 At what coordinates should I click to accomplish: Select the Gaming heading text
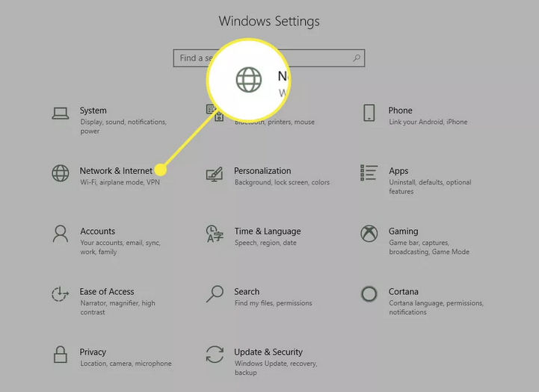[x=404, y=231]
